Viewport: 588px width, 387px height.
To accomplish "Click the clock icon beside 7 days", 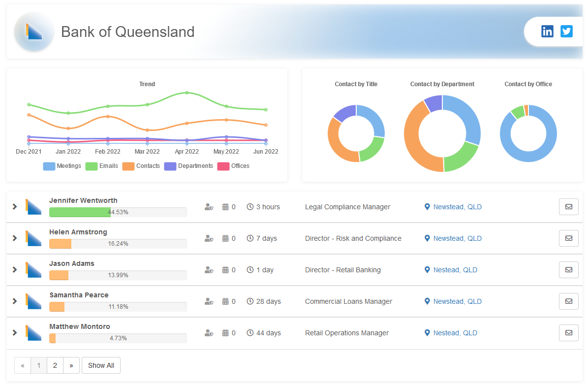I will (x=250, y=238).
